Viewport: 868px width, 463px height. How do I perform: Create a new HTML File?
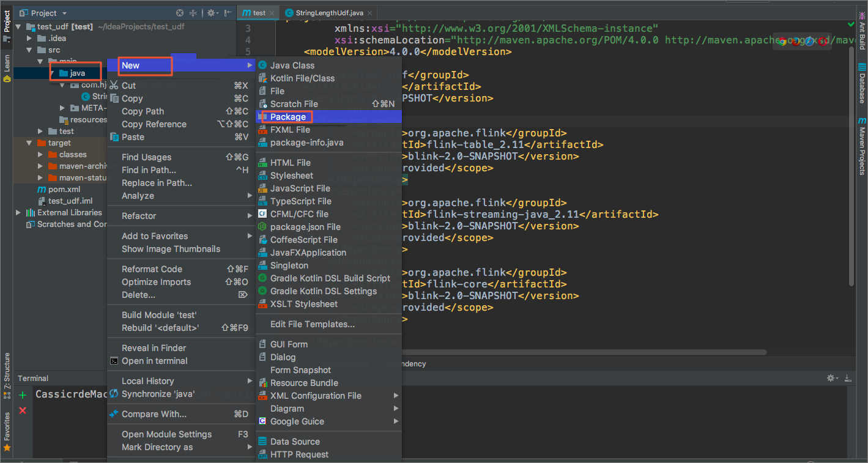coord(328,163)
